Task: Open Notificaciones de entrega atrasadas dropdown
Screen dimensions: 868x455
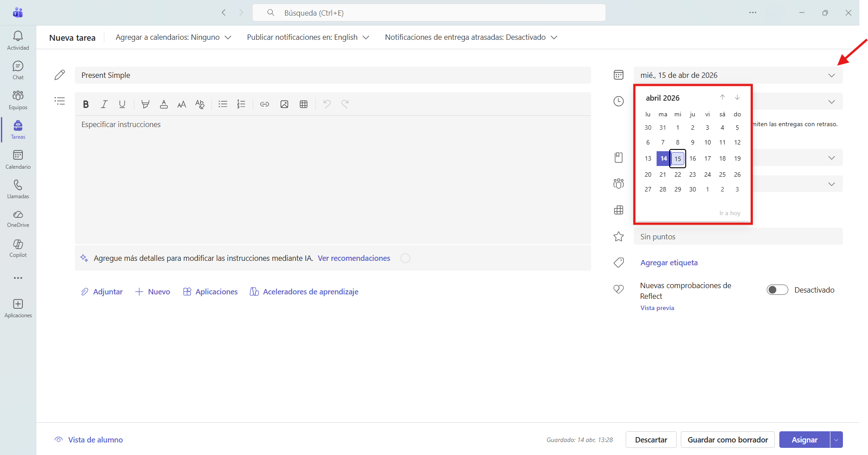Action: [471, 37]
